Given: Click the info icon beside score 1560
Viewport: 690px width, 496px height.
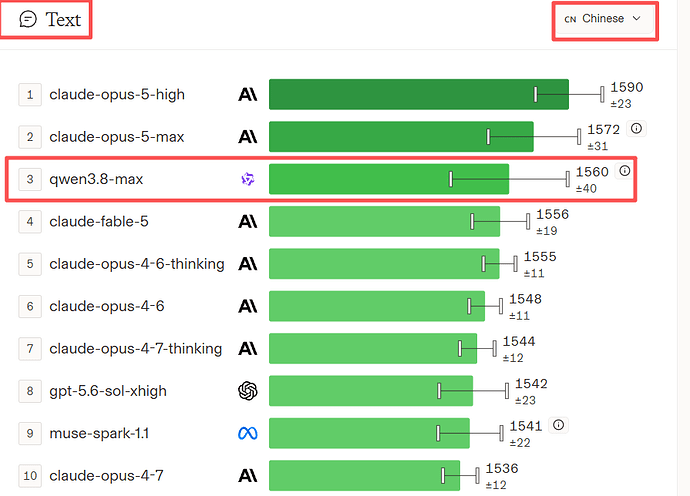Looking at the screenshot, I should click(624, 171).
